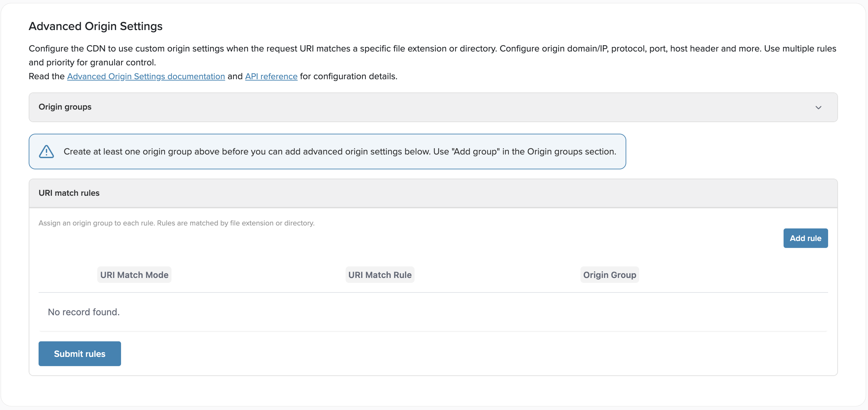The width and height of the screenshot is (868, 410).
Task: Click empty area of Origin groups bar
Action: tap(438, 107)
